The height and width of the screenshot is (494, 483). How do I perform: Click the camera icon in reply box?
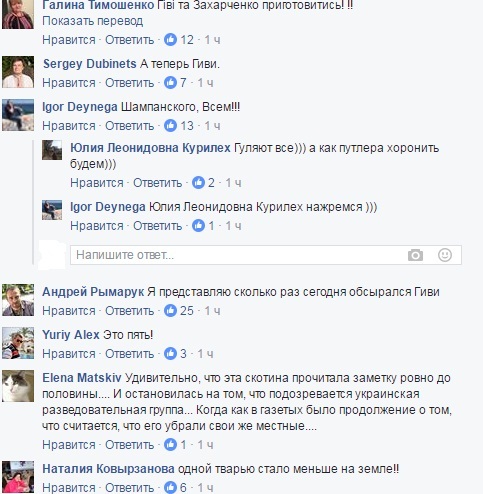pos(415,255)
